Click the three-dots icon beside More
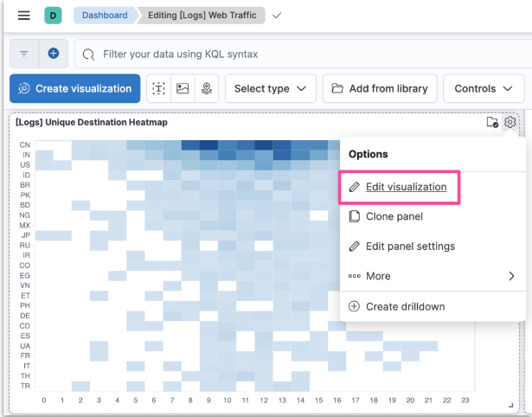The height and width of the screenshot is (417, 532). 354,276
